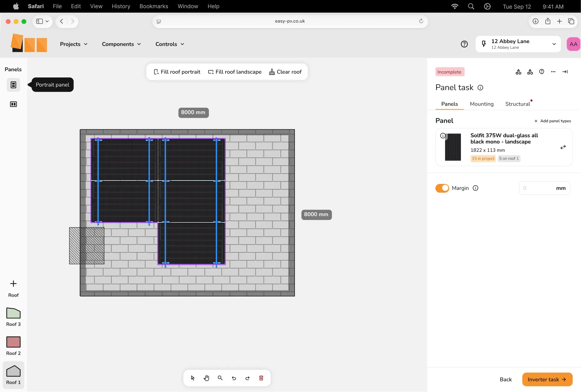The image size is (581, 392).
Task: Open the more options ellipsis
Action: [553, 72]
